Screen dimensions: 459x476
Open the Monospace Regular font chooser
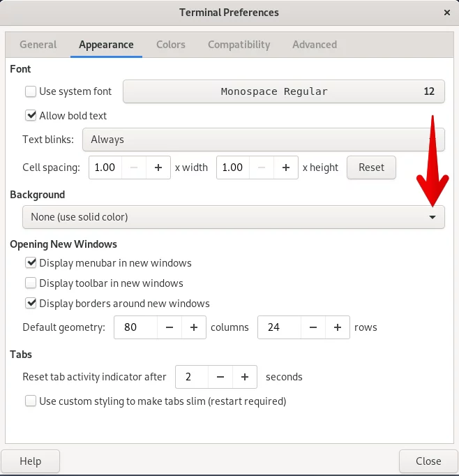point(284,91)
